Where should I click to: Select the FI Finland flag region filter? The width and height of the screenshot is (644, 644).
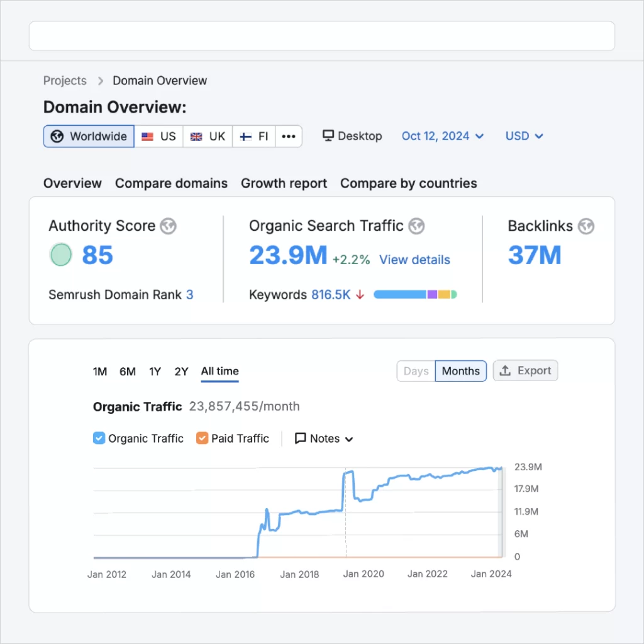point(254,136)
